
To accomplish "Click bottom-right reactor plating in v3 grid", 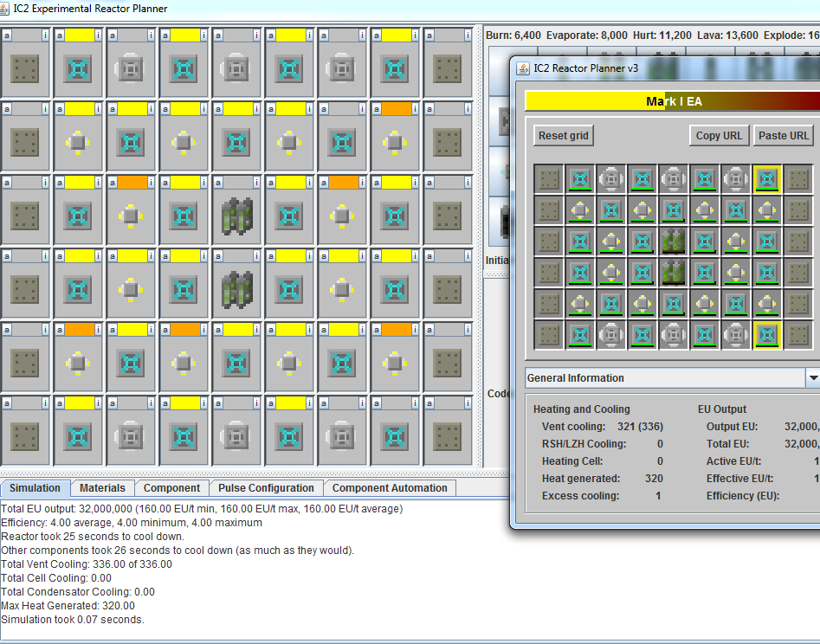I will pos(798,335).
